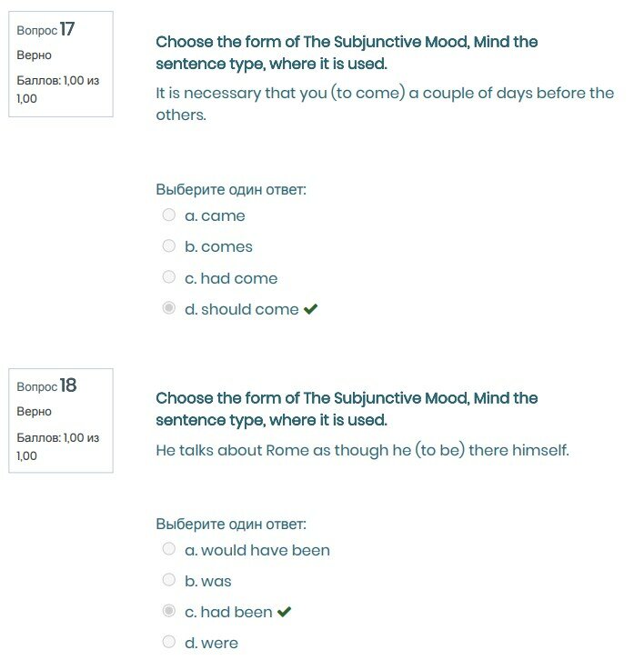Image resolution: width=644 pixels, height=670 pixels.
Task: Click the green checkmark beside "had been"
Action: [285, 613]
